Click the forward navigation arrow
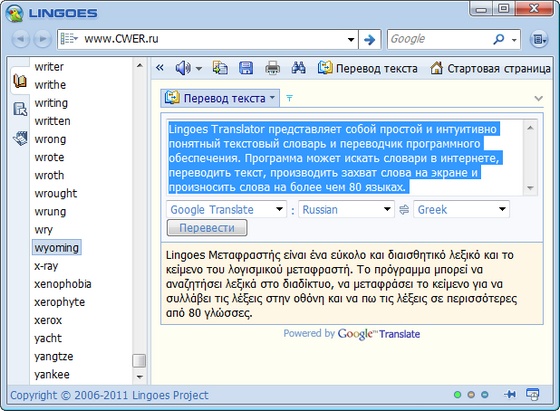The image size is (560, 411). click(x=42, y=39)
